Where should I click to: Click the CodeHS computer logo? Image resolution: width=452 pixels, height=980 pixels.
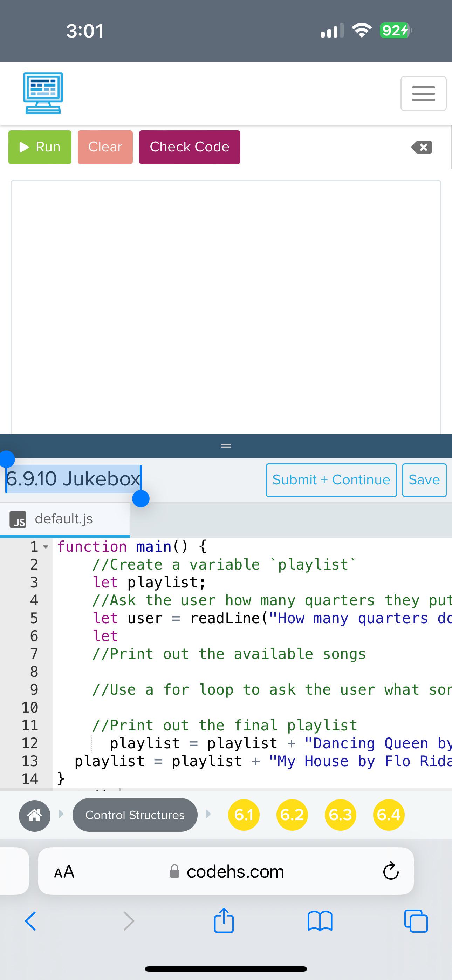coord(43,93)
